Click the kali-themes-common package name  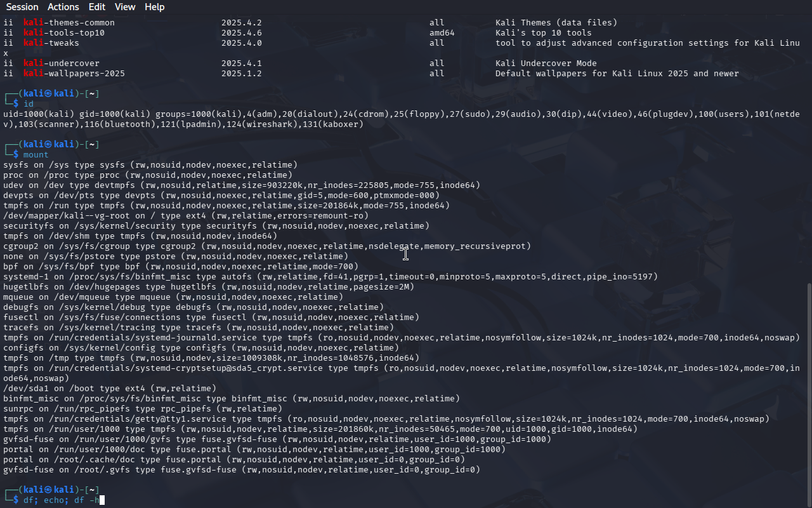click(69, 23)
